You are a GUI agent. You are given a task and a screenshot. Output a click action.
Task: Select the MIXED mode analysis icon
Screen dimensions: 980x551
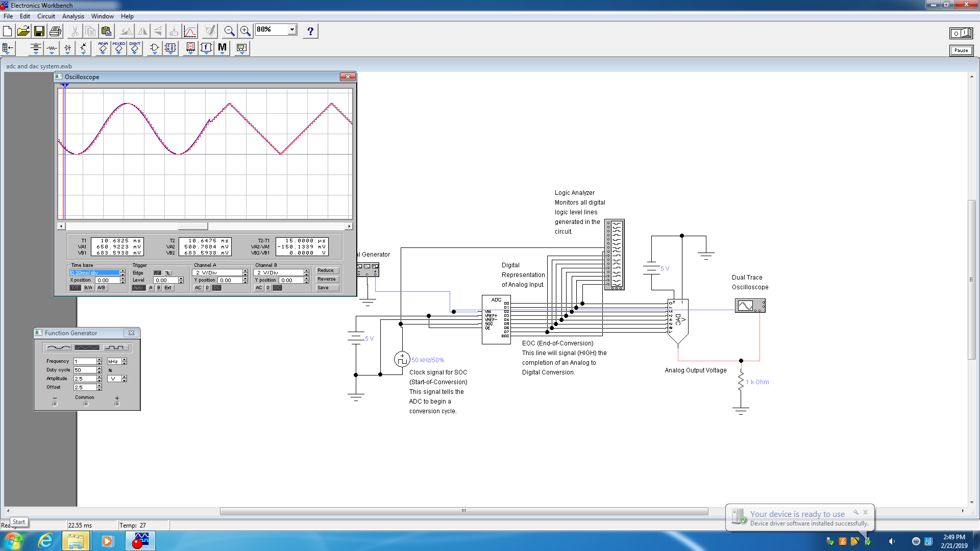[118, 48]
